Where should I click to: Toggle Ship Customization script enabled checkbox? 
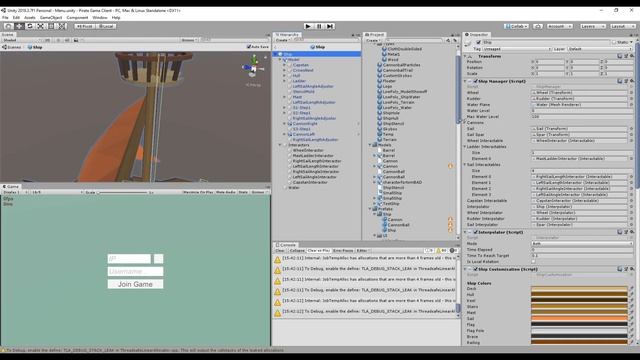tap(476, 269)
